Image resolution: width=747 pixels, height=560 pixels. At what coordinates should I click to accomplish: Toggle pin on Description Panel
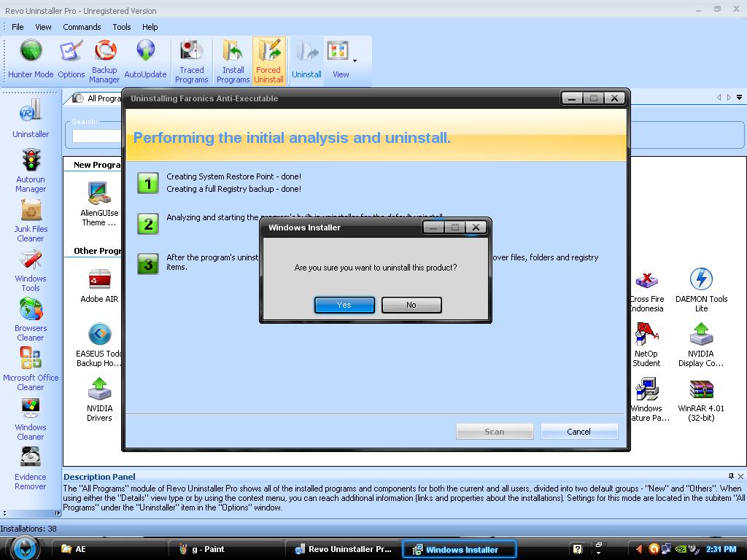click(x=731, y=476)
